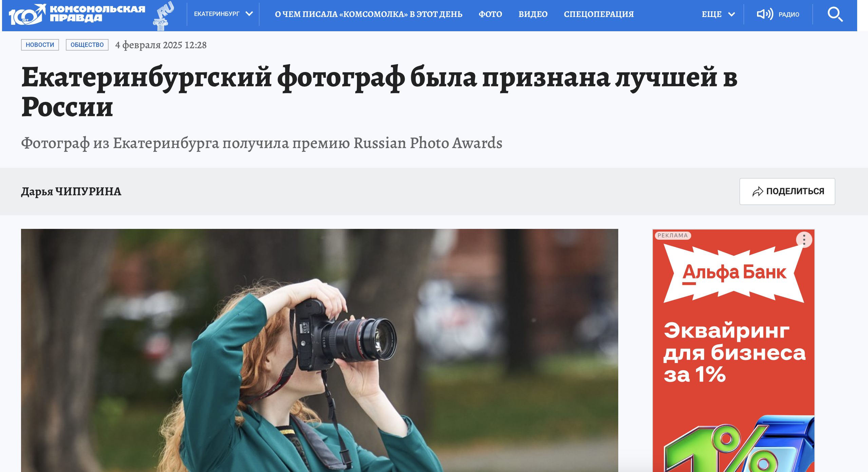Click the chevron next to Екатеринбург
868x472 pixels.
(249, 14)
